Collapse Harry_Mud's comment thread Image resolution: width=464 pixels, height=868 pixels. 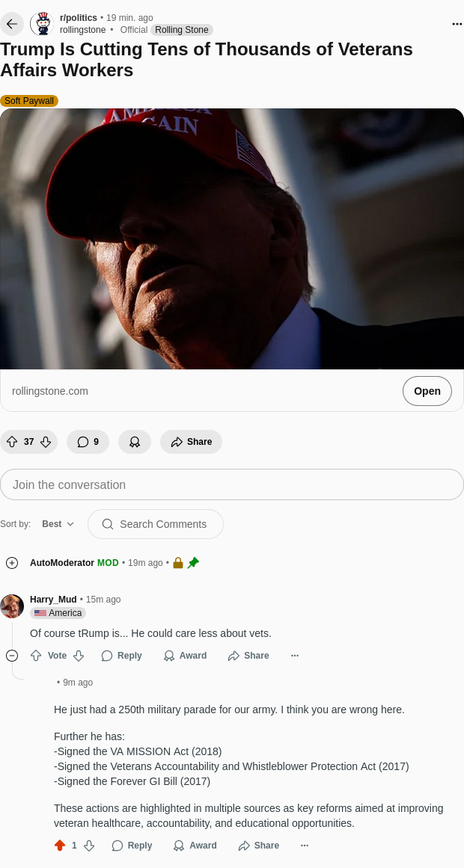[12, 656]
